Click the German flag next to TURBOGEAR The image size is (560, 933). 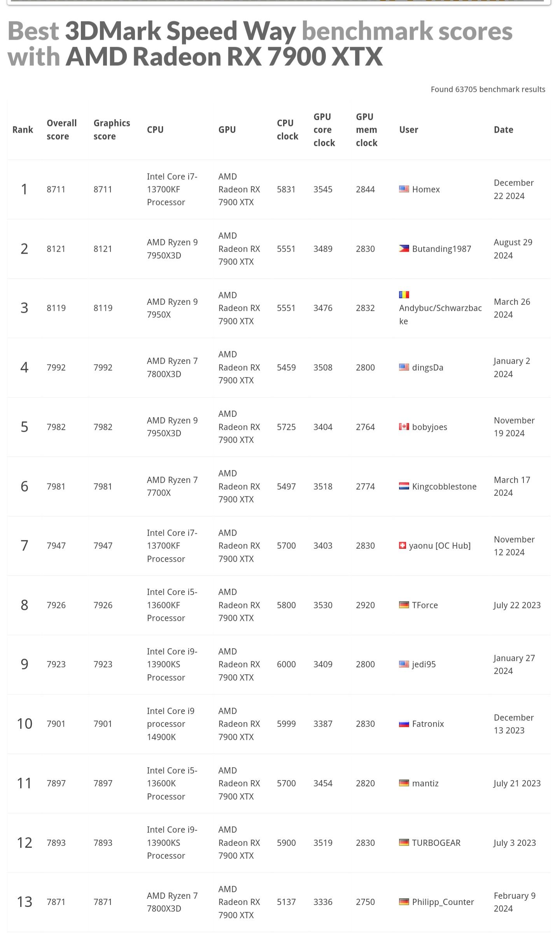(x=404, y=842)
